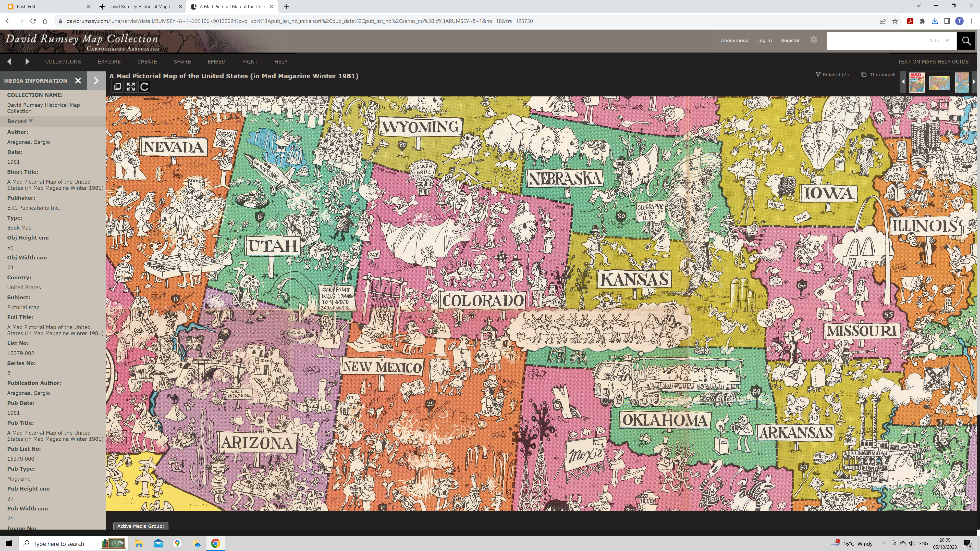This screenshot has height=551, width=980.
Task: Bookmark this page with the star icon
Action: [x=895, y=21]
